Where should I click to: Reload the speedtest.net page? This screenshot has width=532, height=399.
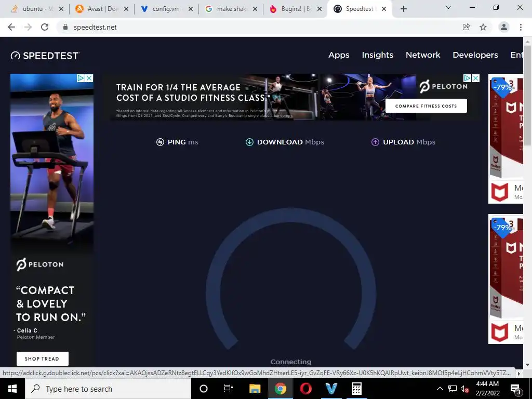click(x=45, y=27)
